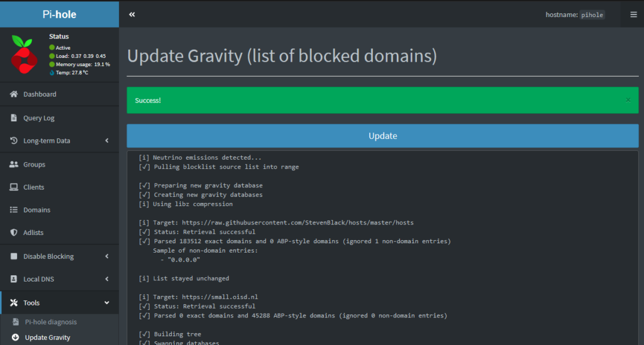Expand the Local DNS submenu arrow

pyautogui.click(x=107, y=279)
